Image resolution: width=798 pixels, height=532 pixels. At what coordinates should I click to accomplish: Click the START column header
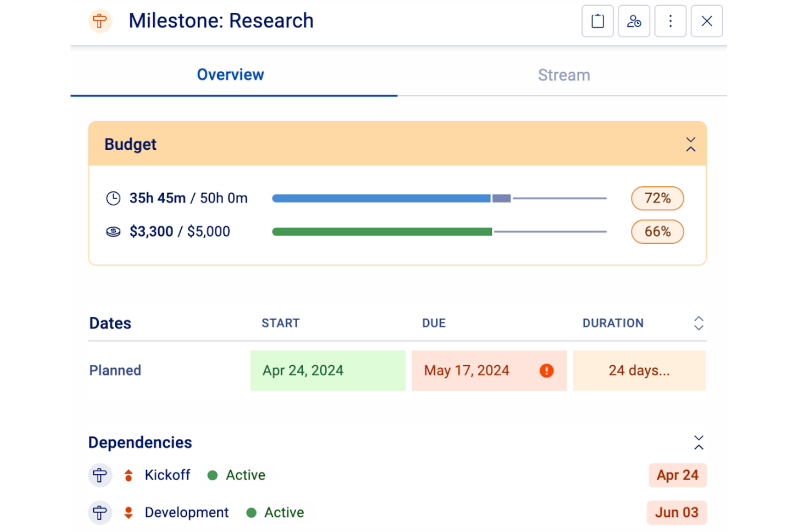click(x=280, y=323)
